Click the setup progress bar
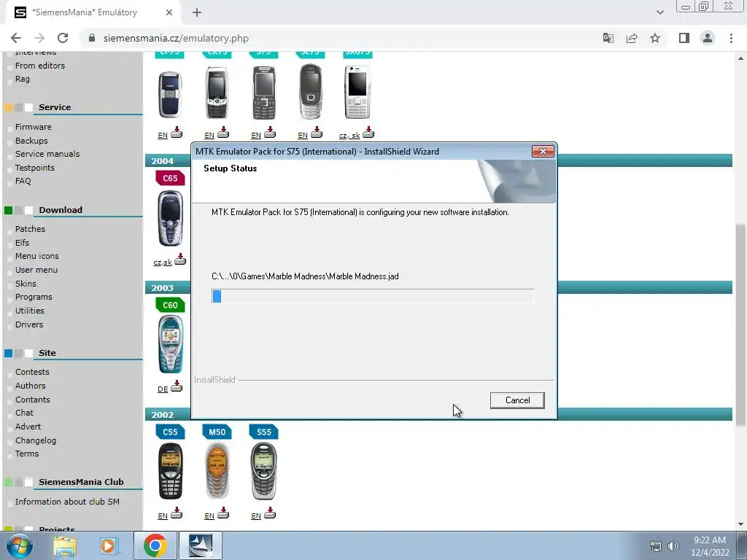747x560 pixels. coord(373,296)
